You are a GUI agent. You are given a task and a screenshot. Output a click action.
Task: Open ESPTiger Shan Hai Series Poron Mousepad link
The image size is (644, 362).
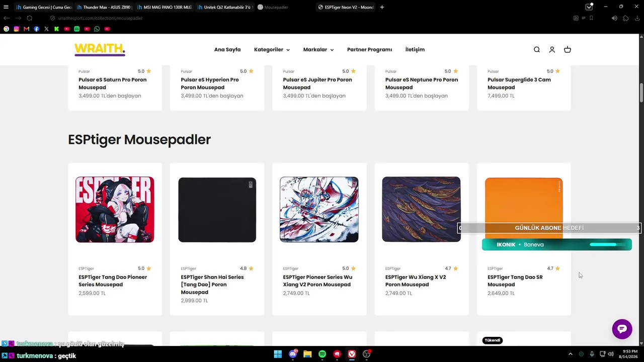coord(212,285)
